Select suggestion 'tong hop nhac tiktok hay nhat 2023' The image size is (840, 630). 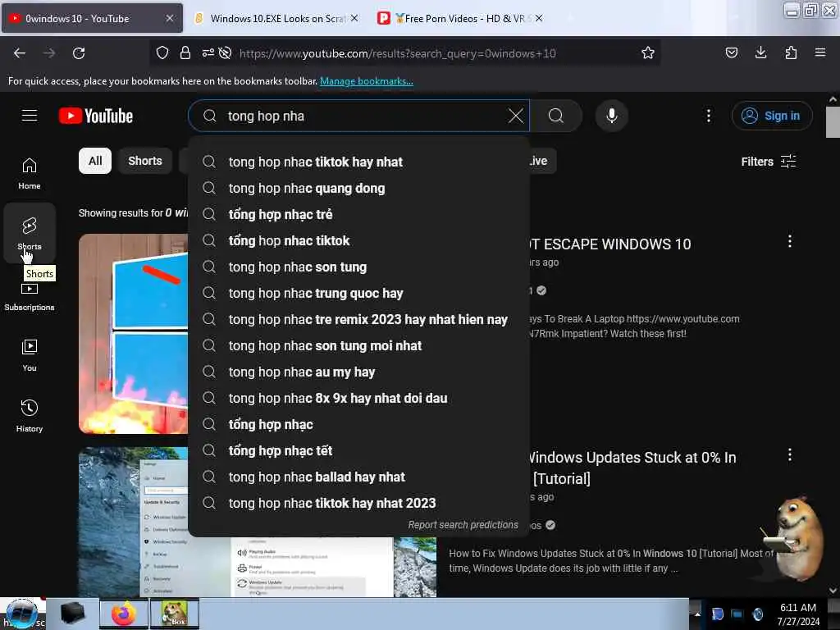pos(359,503)
